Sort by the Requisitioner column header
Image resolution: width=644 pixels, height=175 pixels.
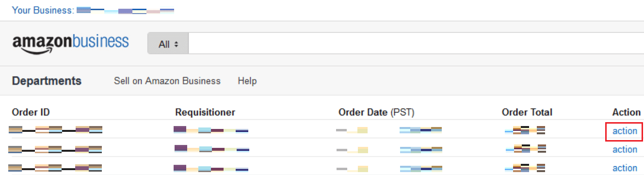pyautogui.click(x=205, y=112)
